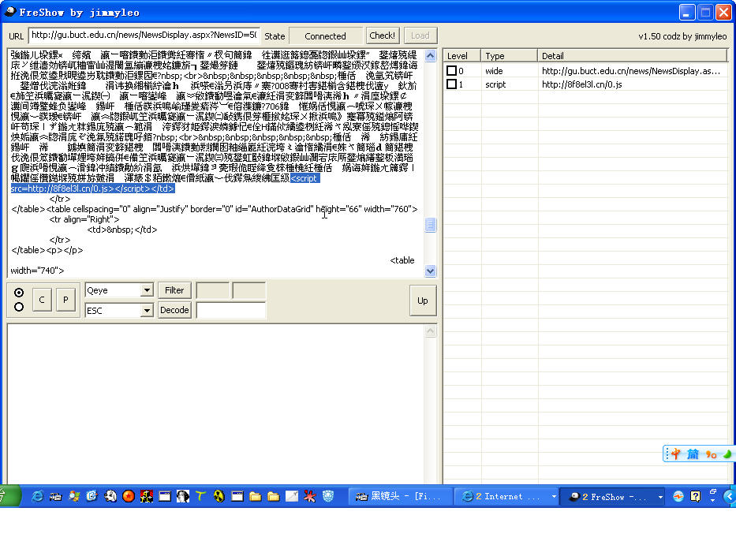Click the yellow radiation symbol quick launch icon

(x=219, y=496)
